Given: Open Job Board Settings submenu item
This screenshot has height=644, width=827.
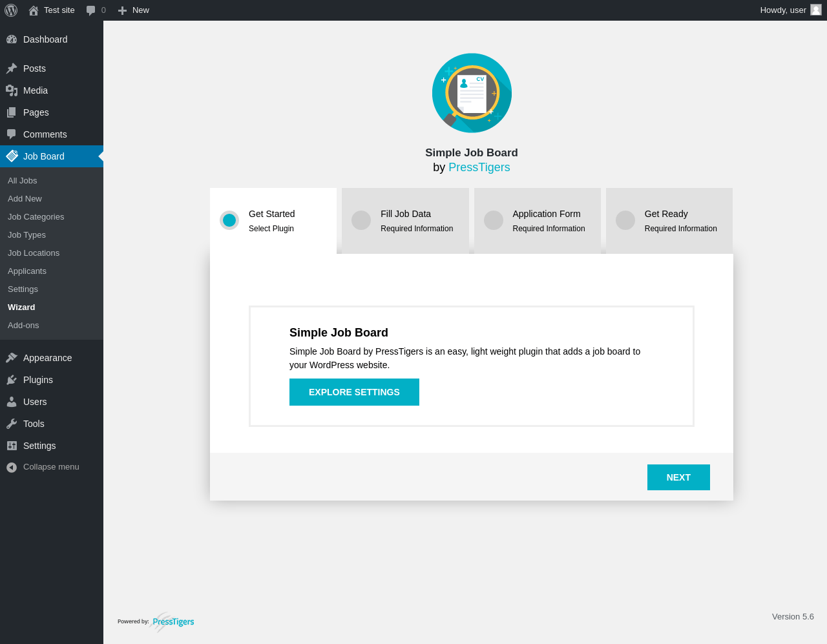Looking at the screenshot, I should 52,289.
